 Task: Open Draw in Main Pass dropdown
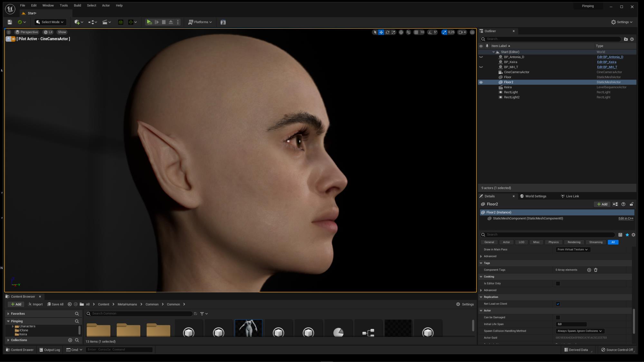click(x=573, y=250)
